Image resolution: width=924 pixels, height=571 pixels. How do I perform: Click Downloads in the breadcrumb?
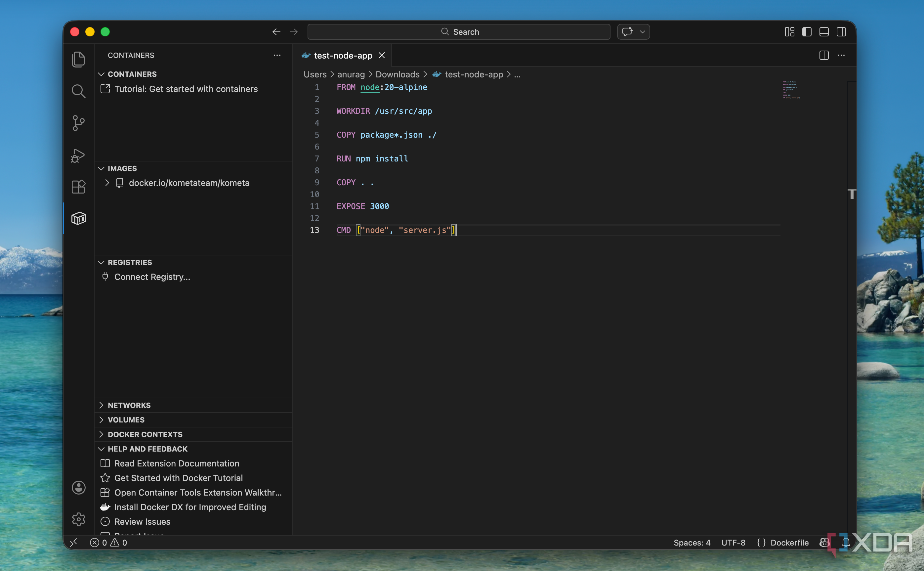[398, 74]
